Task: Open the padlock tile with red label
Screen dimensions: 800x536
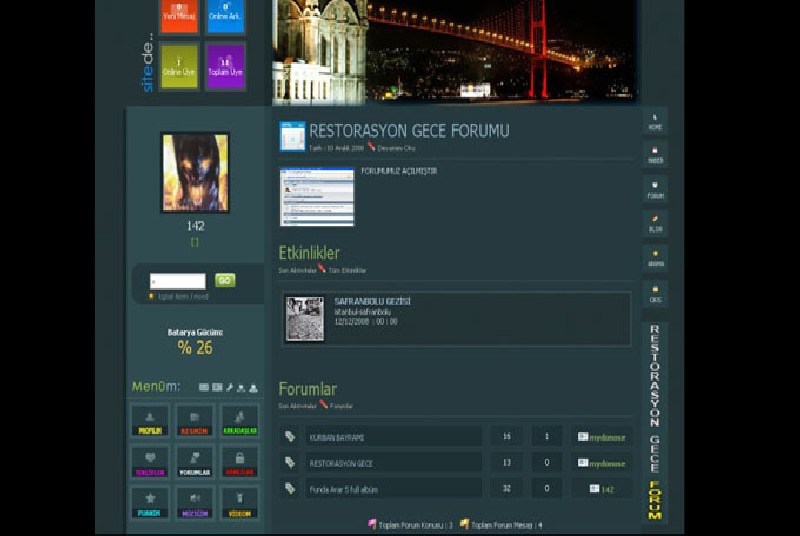Action: coord(240,463)
